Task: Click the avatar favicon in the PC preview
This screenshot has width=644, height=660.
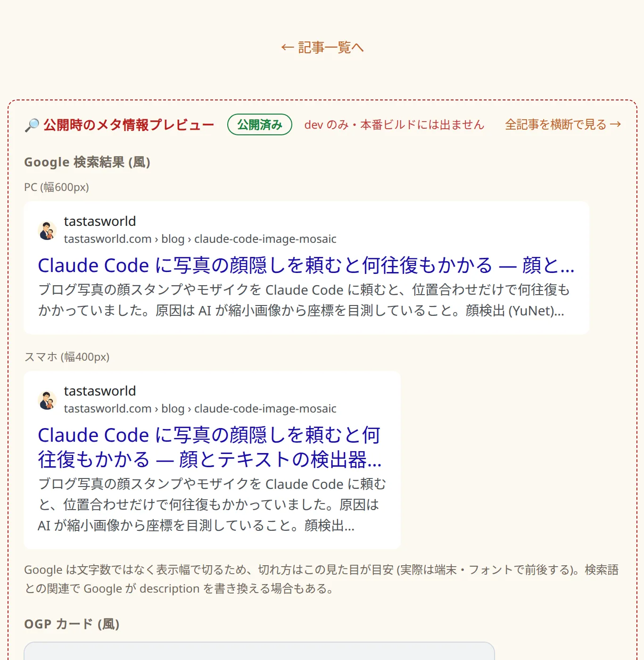Action: coord(47,231)
